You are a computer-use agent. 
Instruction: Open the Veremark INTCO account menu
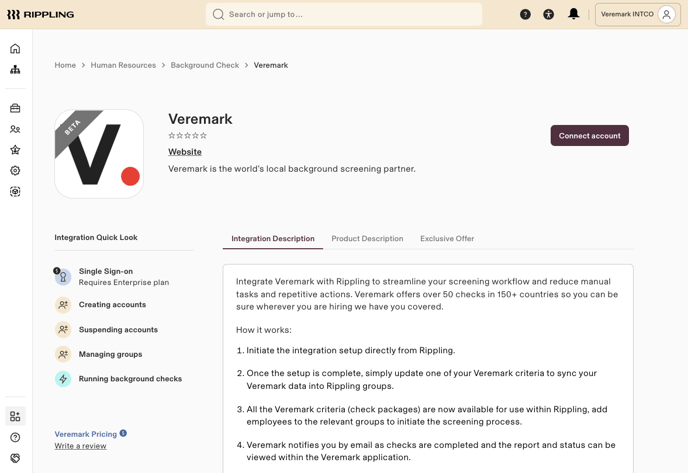pos(638,14)
